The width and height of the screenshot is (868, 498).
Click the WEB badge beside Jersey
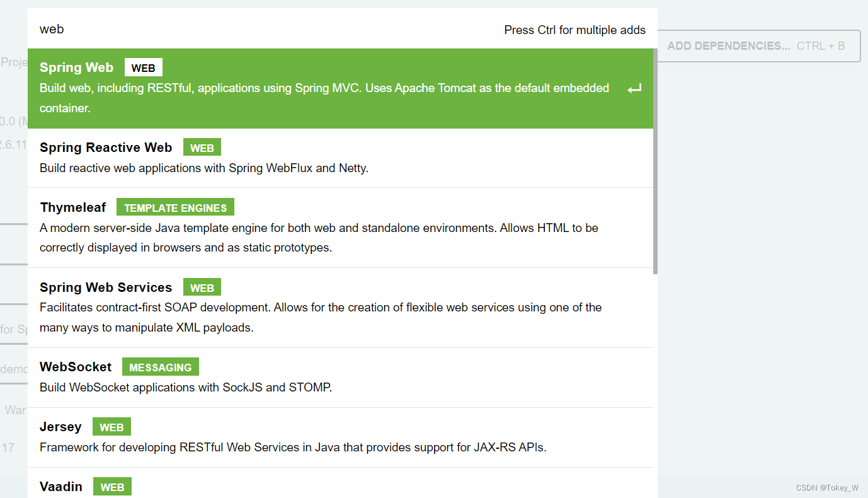[111, 426]
